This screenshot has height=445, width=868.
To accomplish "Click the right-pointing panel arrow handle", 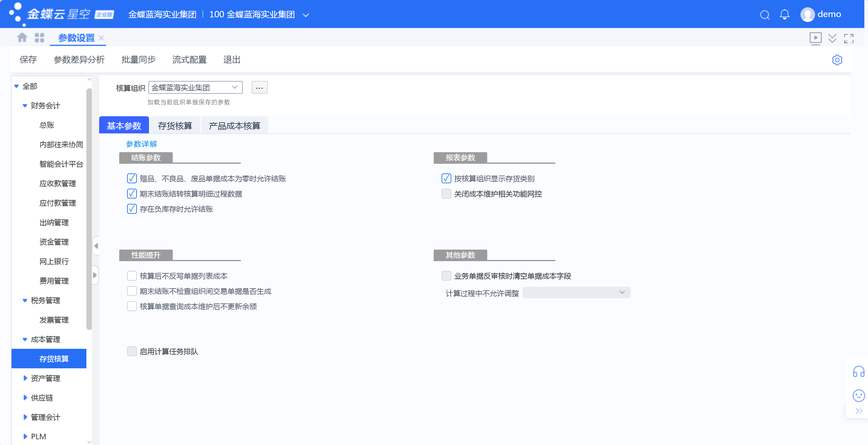I will tap(95, 275).
